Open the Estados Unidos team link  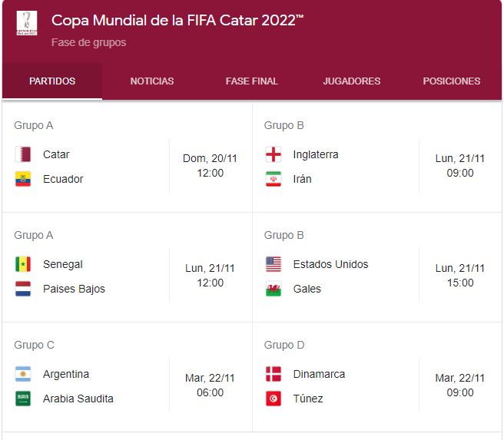point(330,264)
